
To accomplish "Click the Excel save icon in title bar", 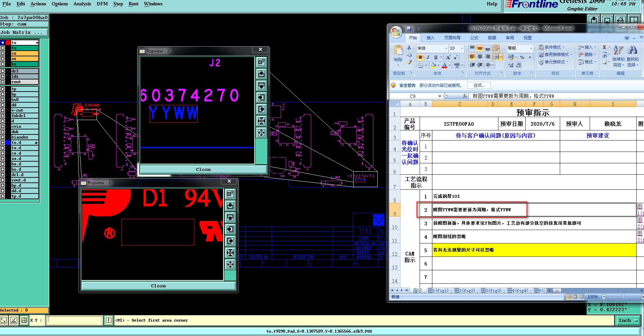I will pos(409,29).
